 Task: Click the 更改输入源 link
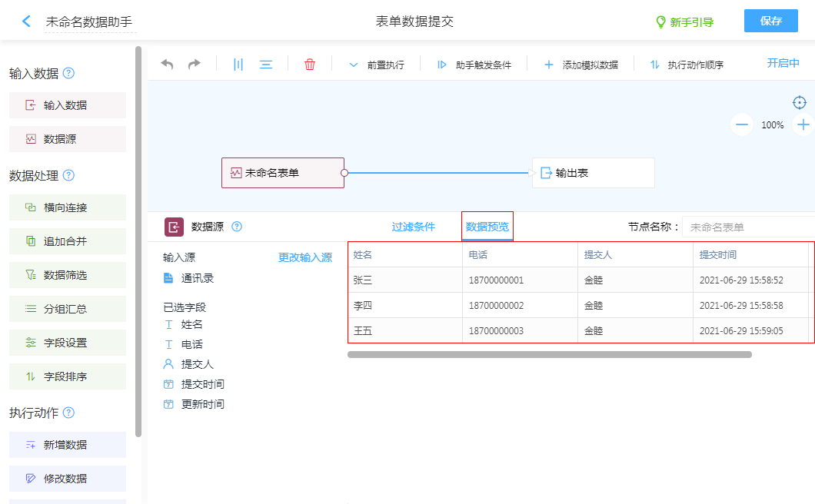click(305, 258)
